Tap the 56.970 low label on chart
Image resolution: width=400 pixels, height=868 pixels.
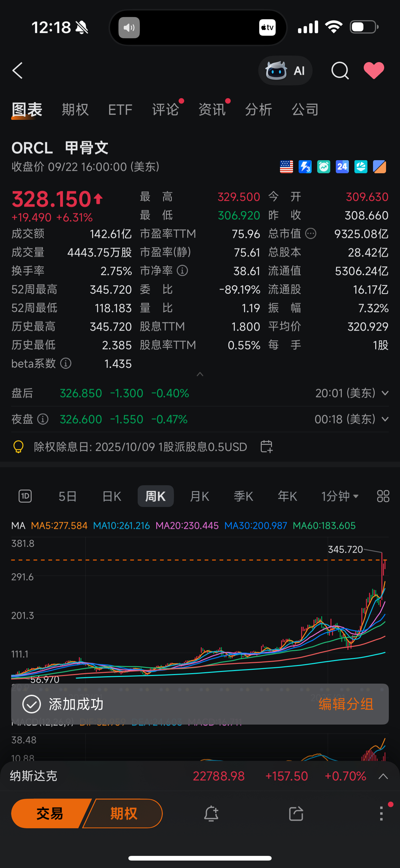tap(45, 679)
